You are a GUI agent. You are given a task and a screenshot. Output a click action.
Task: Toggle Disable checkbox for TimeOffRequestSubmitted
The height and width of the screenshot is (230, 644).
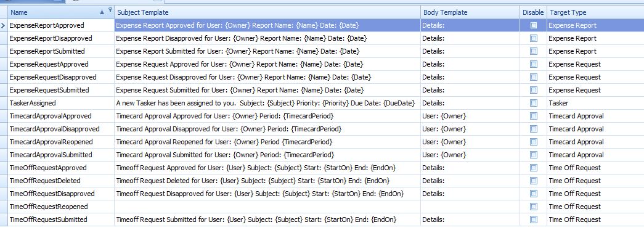[x=533, y=220]
